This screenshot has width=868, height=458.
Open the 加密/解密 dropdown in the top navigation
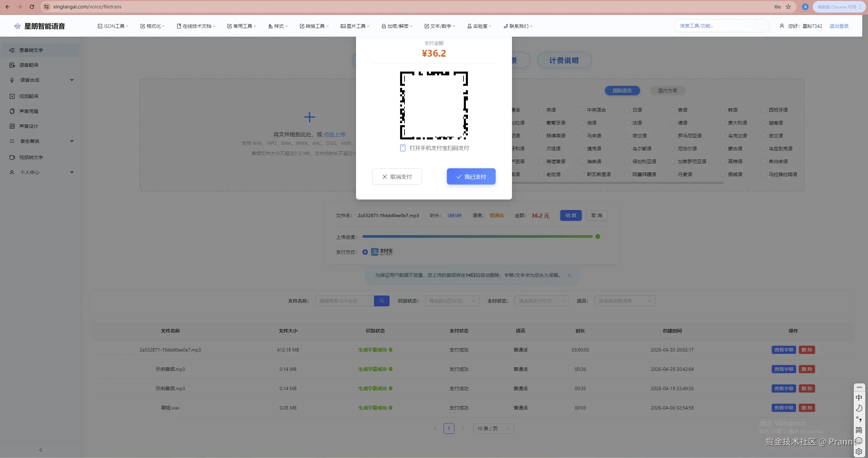(x=397, y=26)
